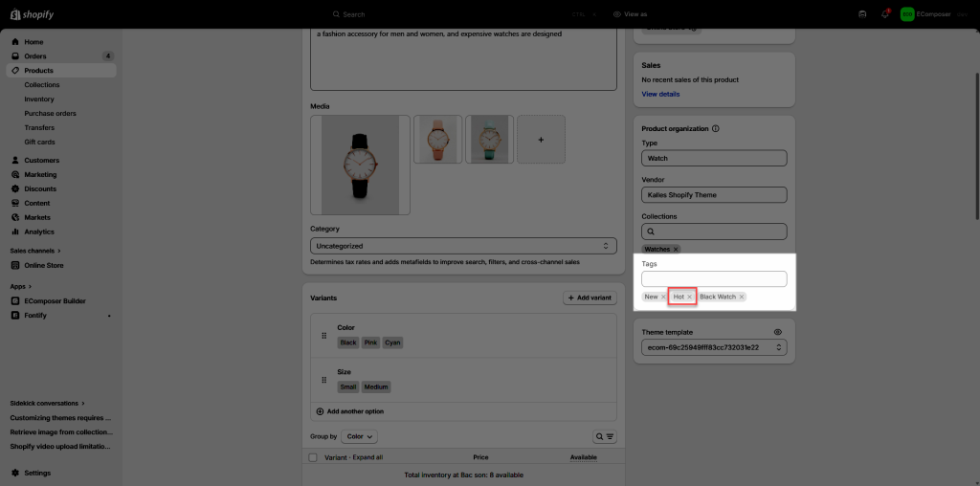Screen dimensions: 980x486
Task: Remove the Black Watch tag
Action: [742, 297]
